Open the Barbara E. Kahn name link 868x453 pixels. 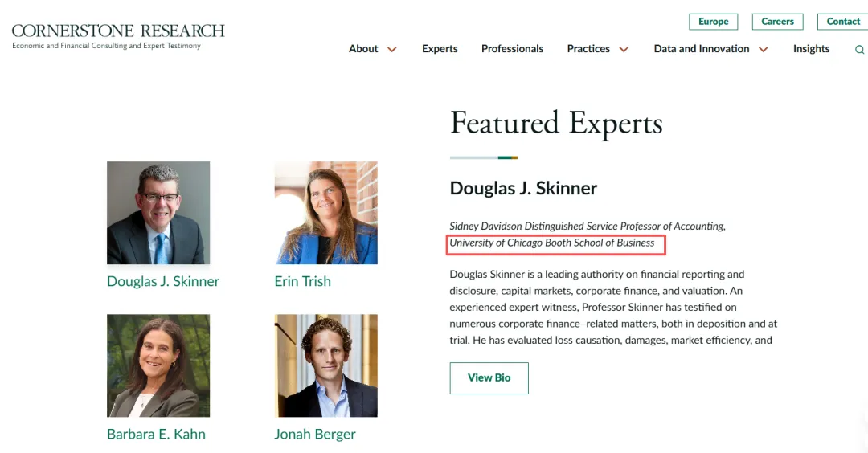point(156,435)
